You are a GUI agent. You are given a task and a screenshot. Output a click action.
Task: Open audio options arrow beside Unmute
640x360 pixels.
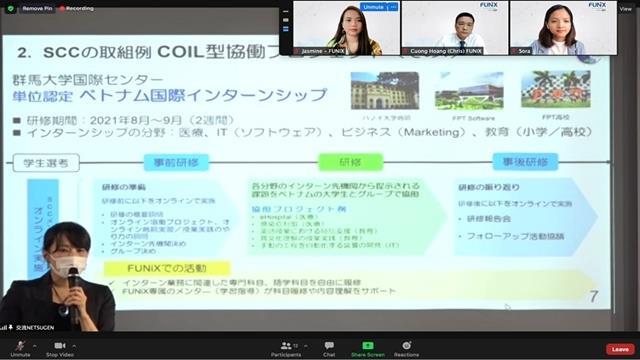click(34, 346)
